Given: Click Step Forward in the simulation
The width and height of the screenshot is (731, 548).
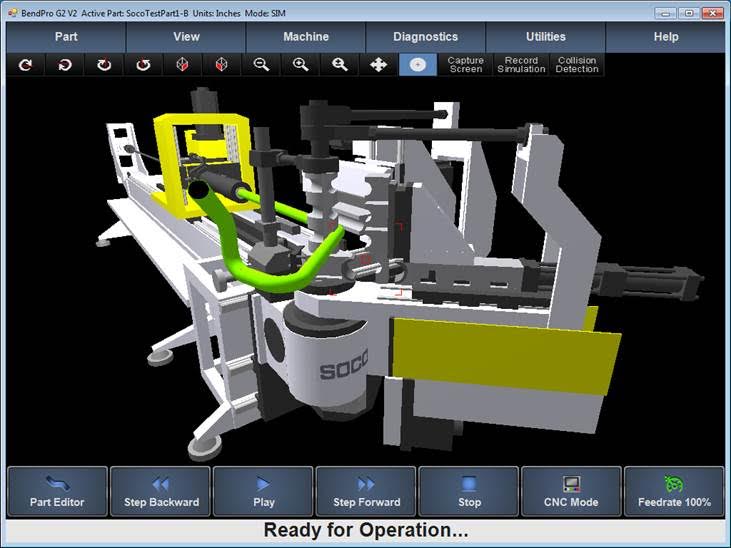Looking at the screenshot, I should [x=366, y=492].
